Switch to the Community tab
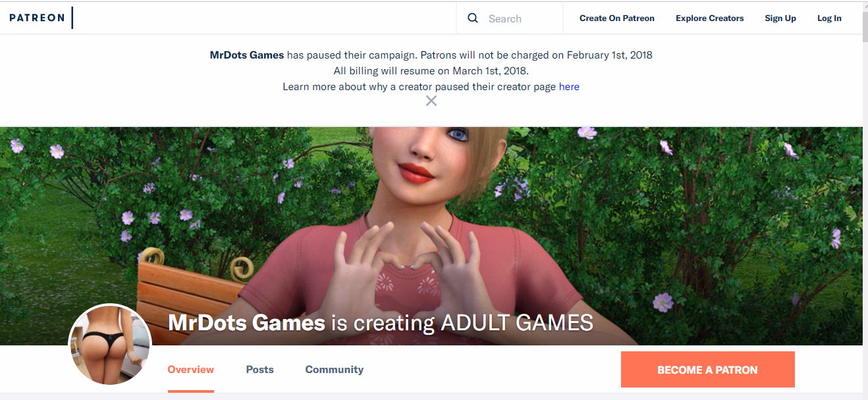Screen dimensions: 868x400 335,370
